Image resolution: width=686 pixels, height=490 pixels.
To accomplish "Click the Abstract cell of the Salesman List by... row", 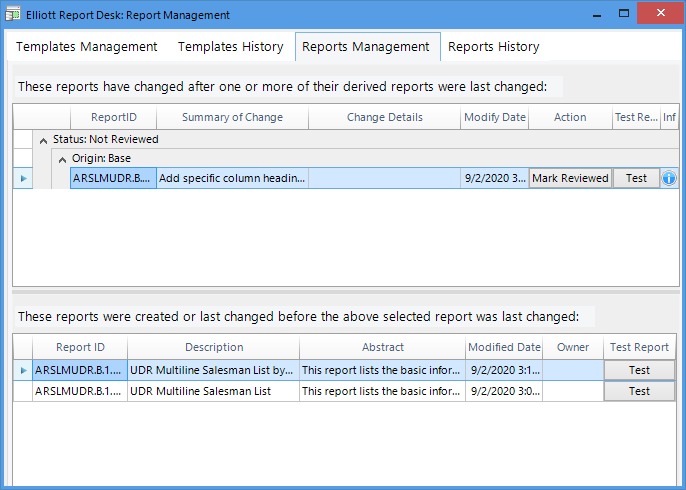I will click(383, 370).
